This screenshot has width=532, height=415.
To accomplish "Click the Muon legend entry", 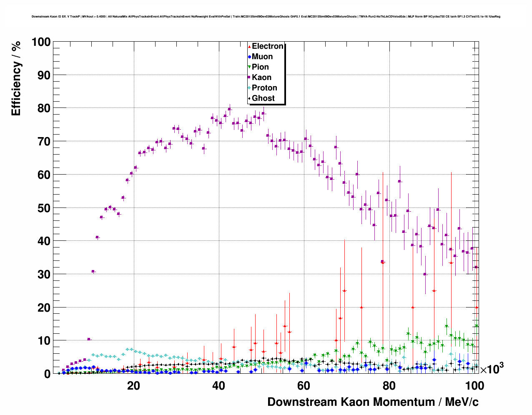I will [261, 57].
